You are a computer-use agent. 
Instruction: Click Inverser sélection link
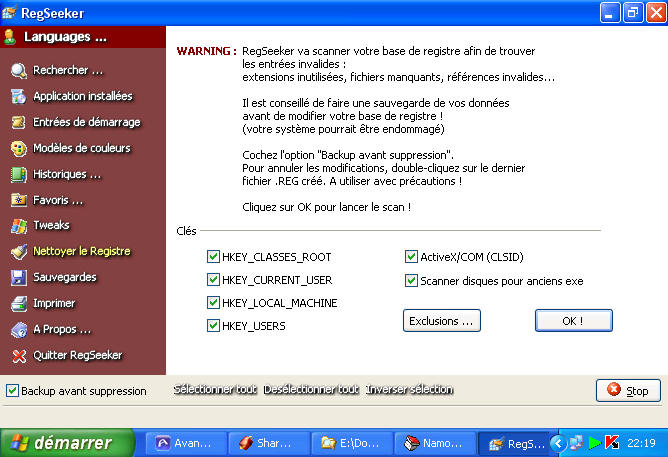pyautogui.click(x=409, y=389)
